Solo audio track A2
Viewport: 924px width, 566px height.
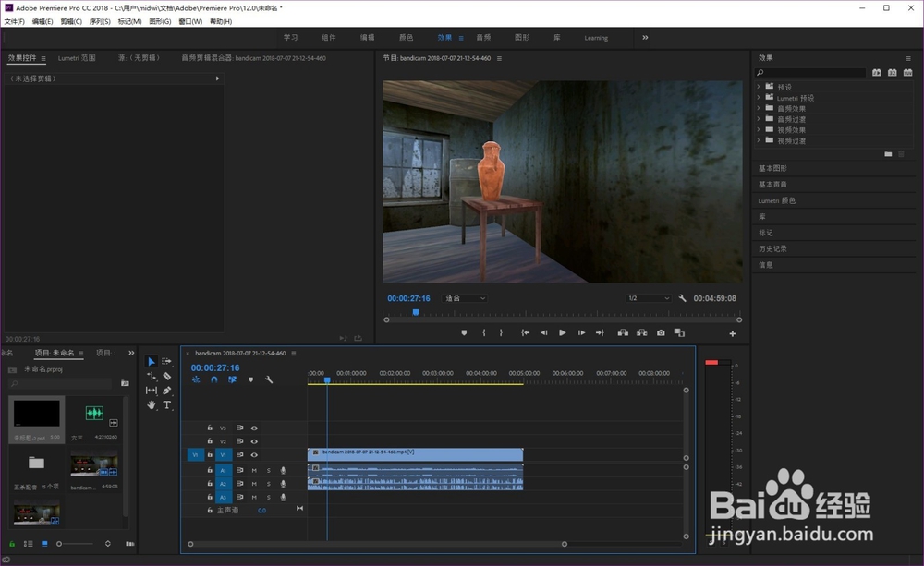click(x=269, y=484)
